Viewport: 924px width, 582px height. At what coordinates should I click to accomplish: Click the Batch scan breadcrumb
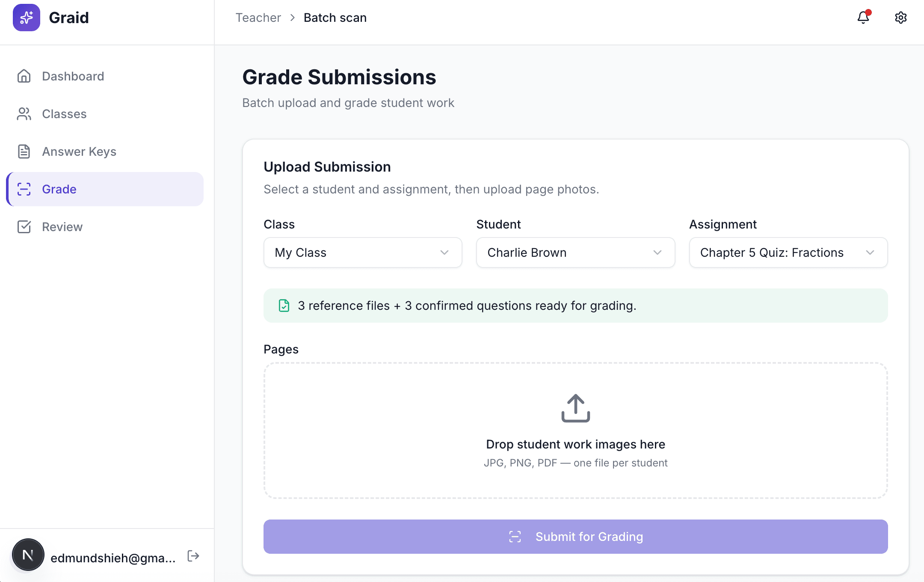[335, 18]
